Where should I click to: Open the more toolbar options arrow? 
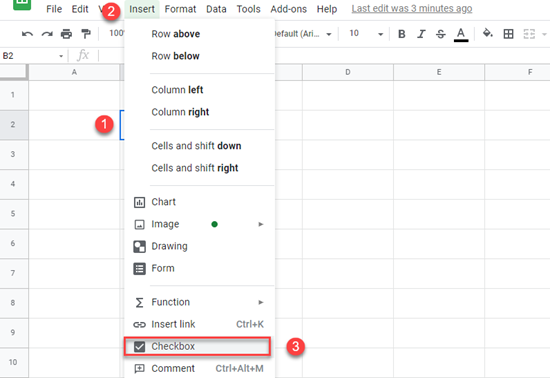point(544,34)
